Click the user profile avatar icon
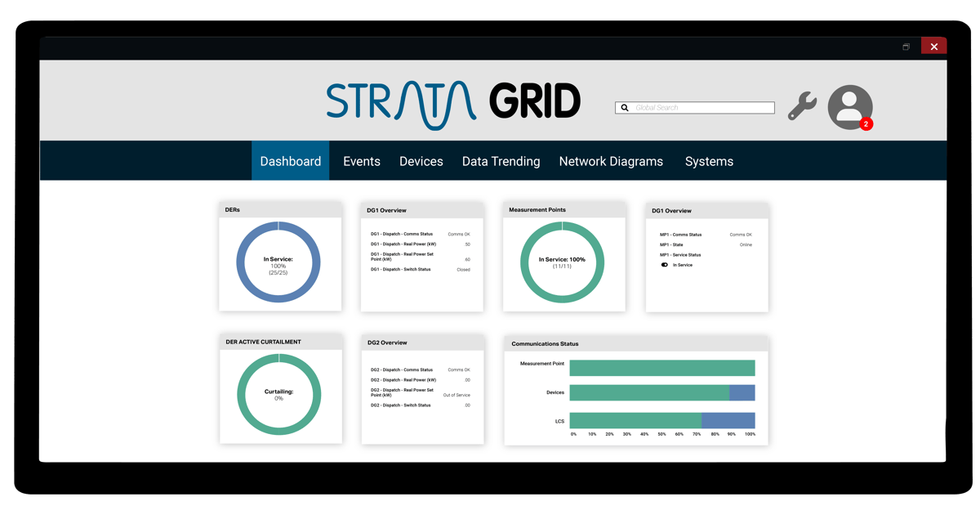 (850, 107)
